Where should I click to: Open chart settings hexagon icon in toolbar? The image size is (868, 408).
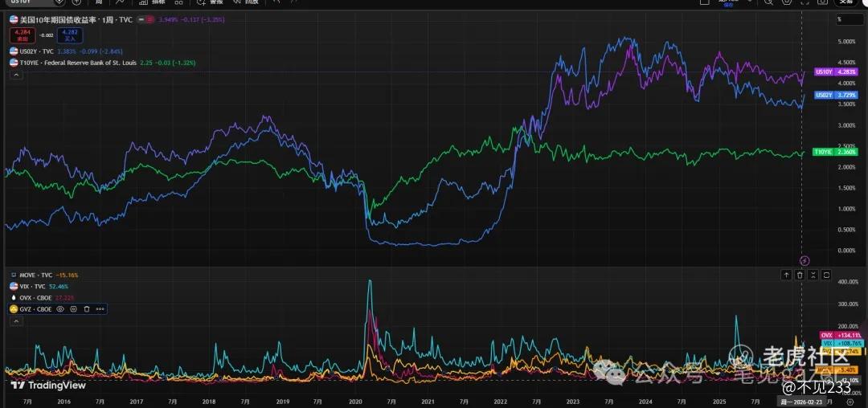(787, 2)
